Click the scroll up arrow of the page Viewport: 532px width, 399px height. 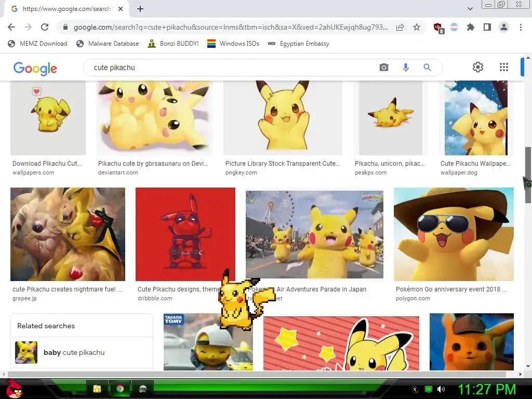pyautogui.click(x=528, y=58)
